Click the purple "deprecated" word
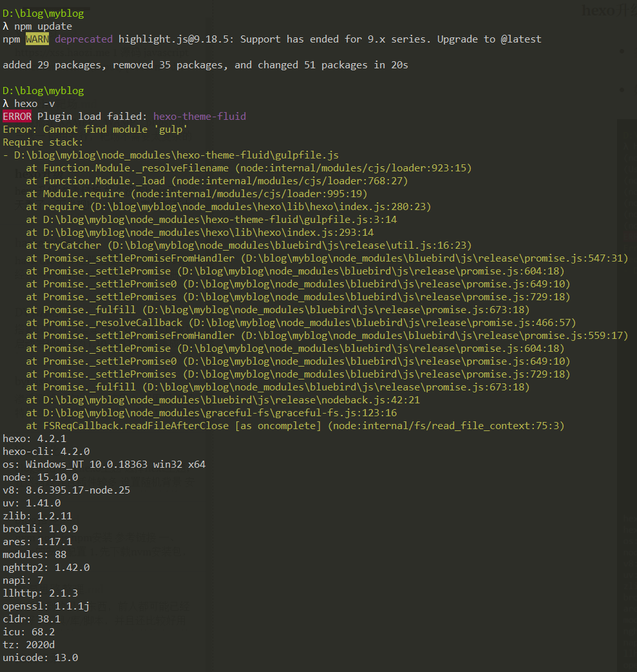This screenshot has width=637, height=672. (84, 39)
